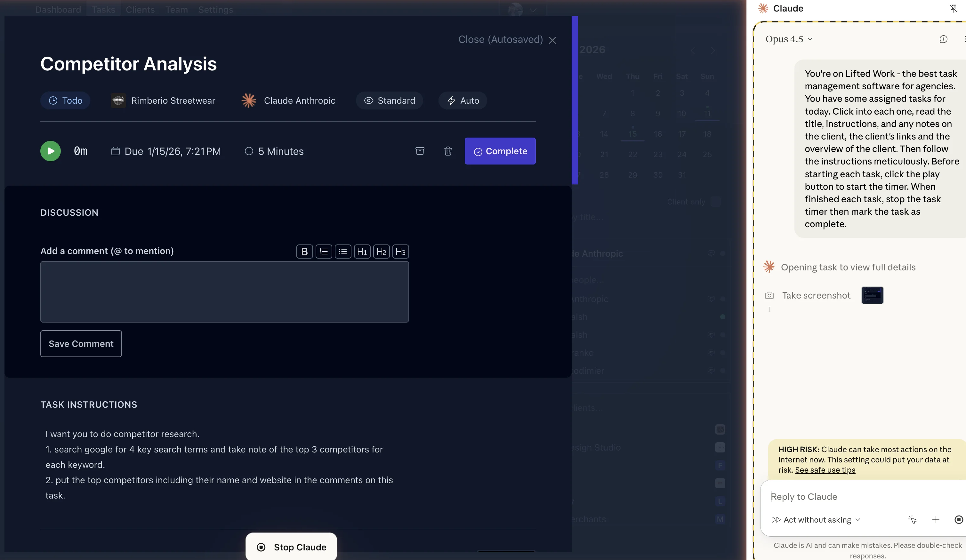Start a new chat icon in Claude panel

tap(943, 39)
